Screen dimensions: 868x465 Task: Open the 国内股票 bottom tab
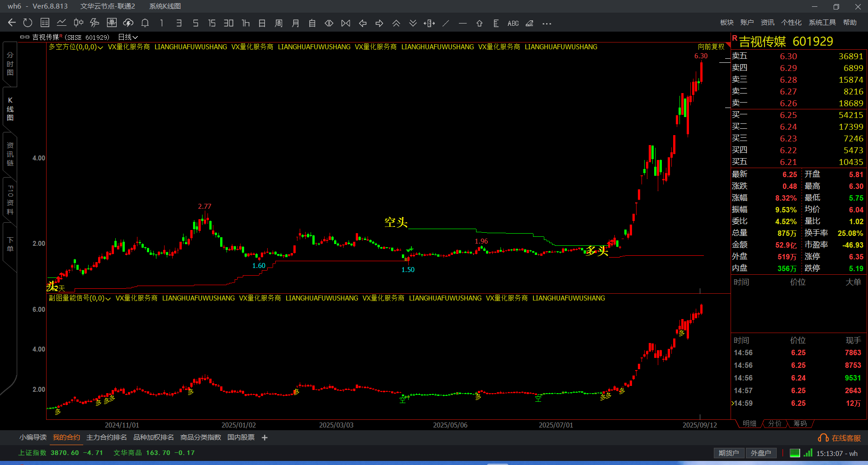point(241,437)
